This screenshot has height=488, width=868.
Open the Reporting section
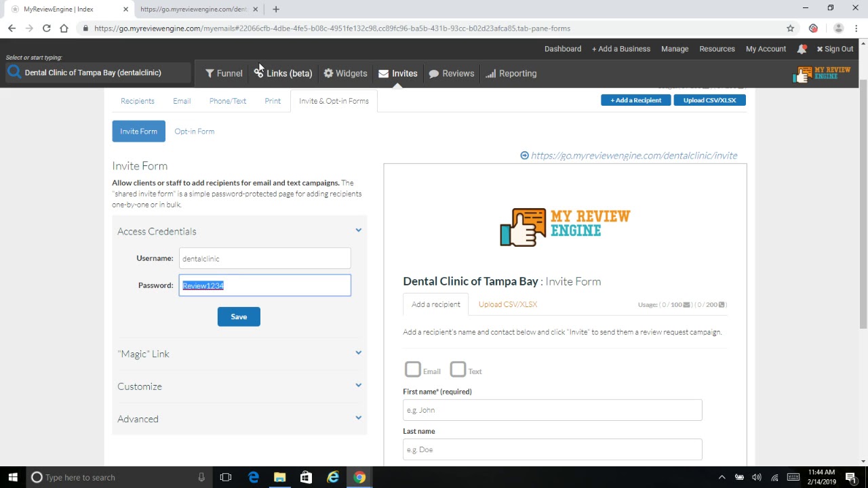511,73
